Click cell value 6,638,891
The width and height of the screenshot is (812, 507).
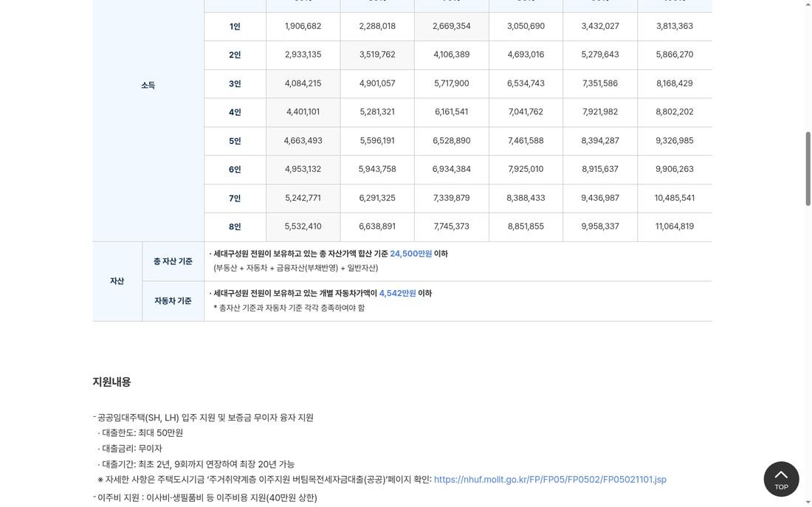pyautogui.click(x=377, y=227)
